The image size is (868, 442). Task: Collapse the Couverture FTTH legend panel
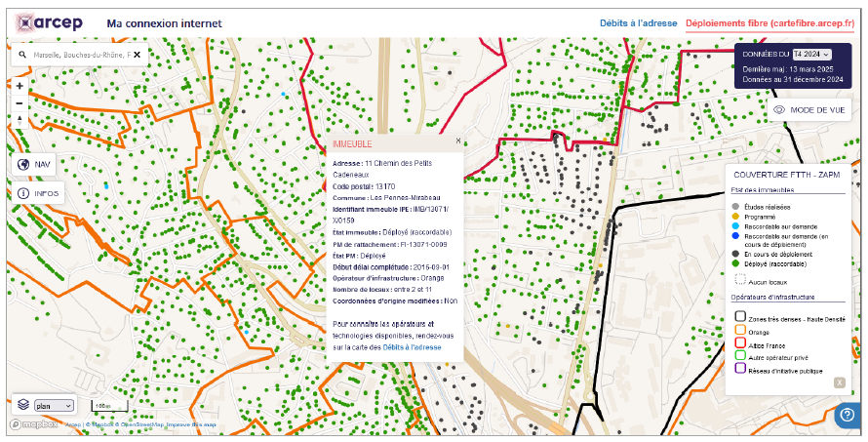click(x=839, y=382)
